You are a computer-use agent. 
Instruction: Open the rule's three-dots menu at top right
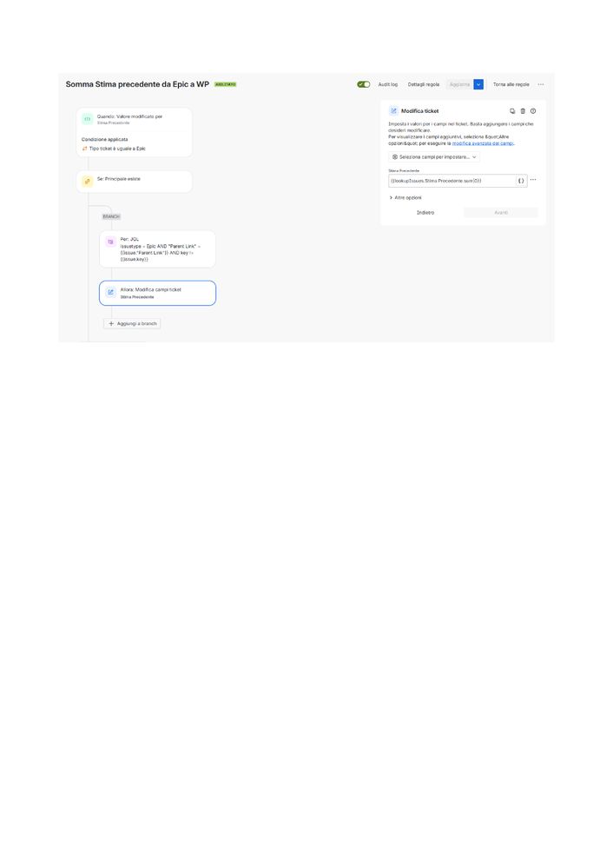tap(541, 84)
